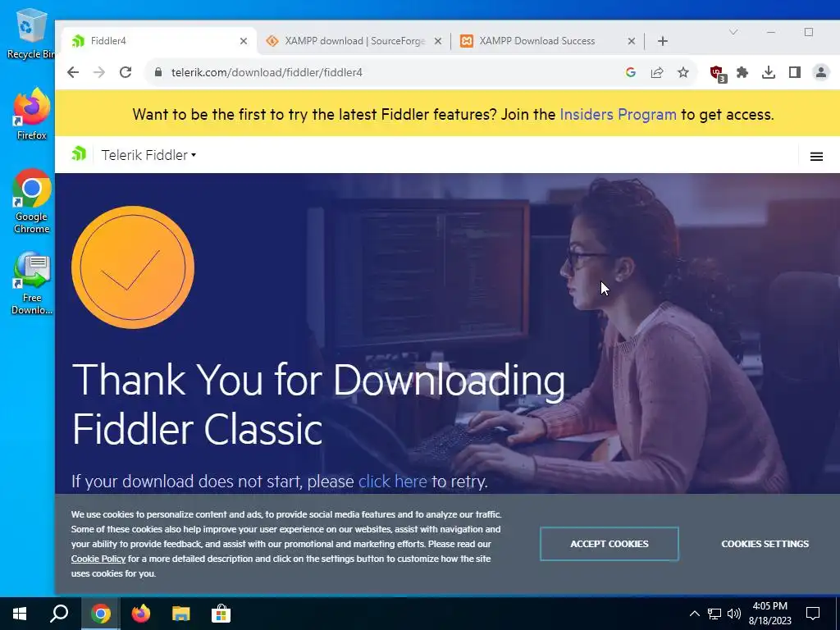Screen dimensions: 840x630
Task: Open COOKIES SETTINGS
Action: click(765, 544)
